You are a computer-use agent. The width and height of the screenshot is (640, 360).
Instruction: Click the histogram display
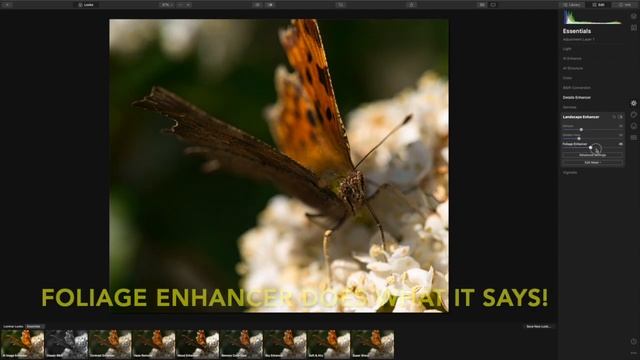593,18
